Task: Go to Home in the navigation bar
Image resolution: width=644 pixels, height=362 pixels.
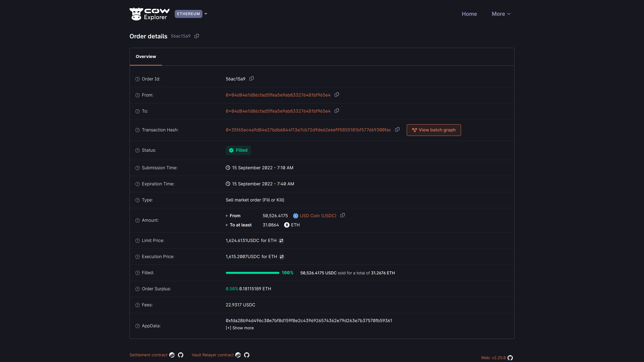Action: (x=469, y=14)
